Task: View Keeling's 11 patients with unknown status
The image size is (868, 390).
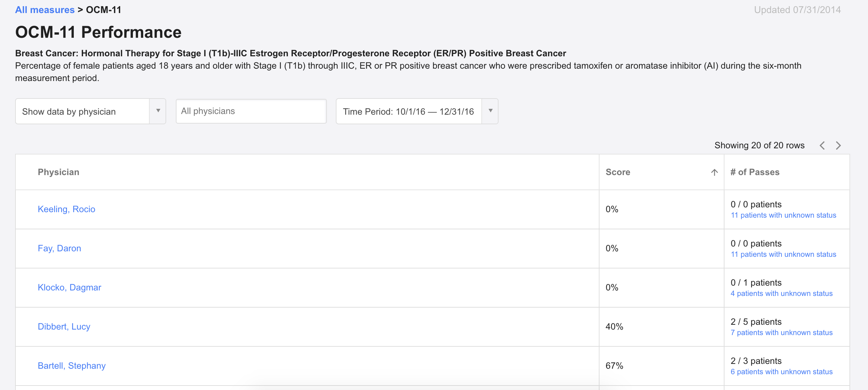Action: [783, 215]
